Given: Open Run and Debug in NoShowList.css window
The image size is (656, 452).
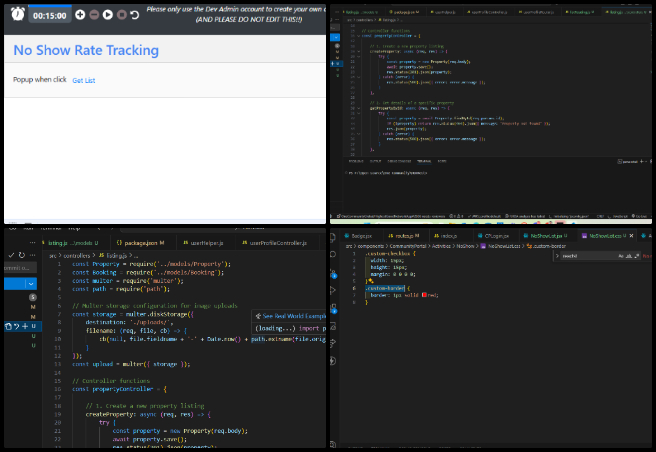Looking at the screenshot, I should tap(333, 290).
